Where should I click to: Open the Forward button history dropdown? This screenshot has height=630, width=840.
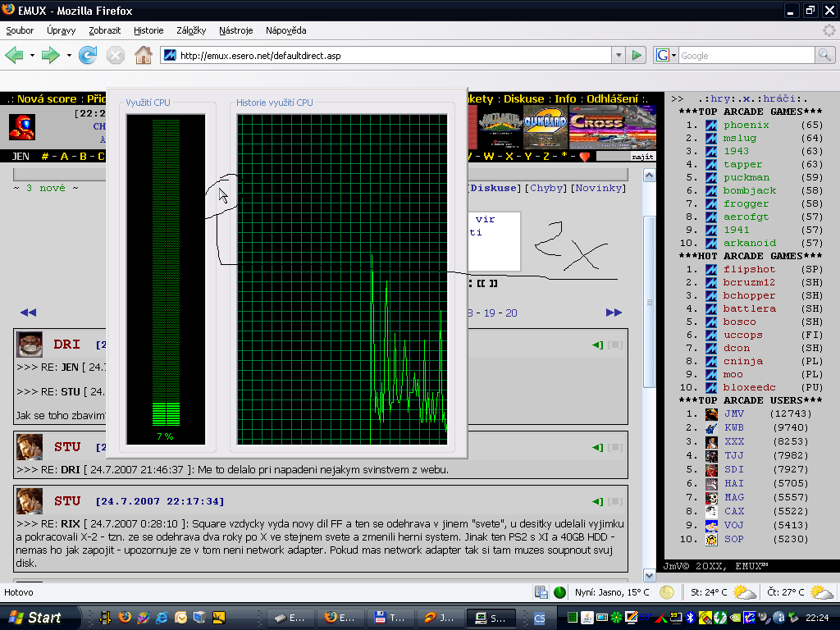pos(69,55)
